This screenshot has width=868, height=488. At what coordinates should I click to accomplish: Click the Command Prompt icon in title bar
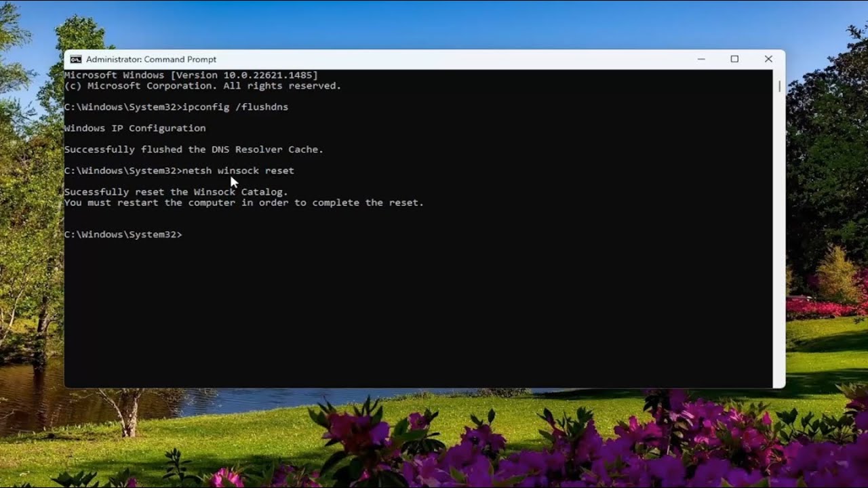pyautogui.click(x=76, y=60)
